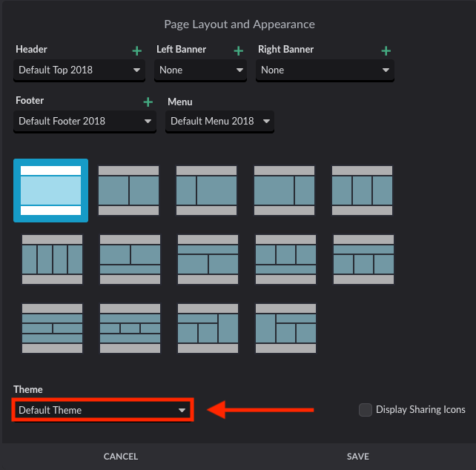
Task: Choose the wide-left narrow-right two column layout
Action: click(284, 191)
